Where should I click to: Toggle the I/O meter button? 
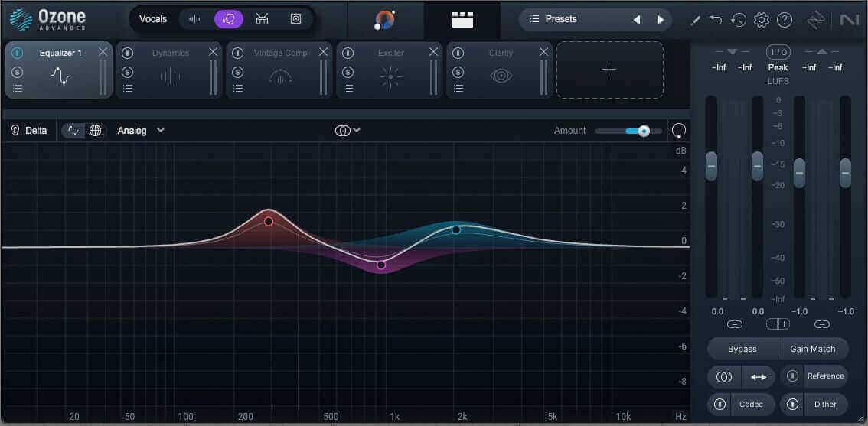click(778, 52)
